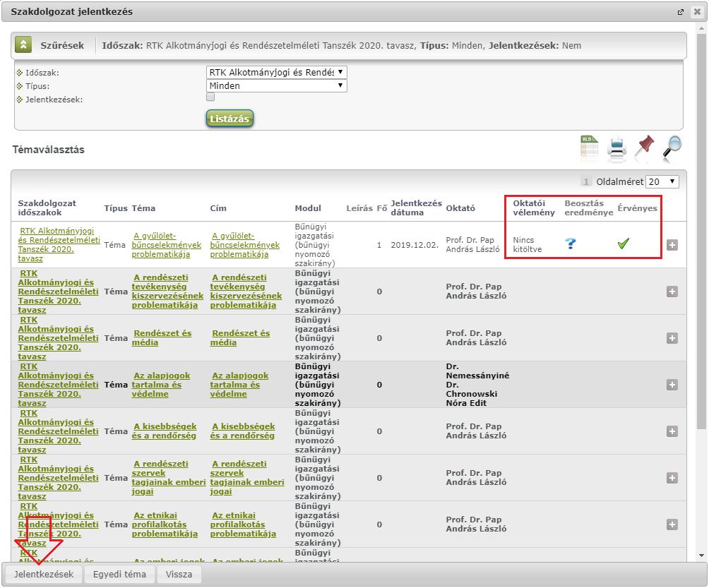Open plus menu for A rendészeti tevékenység kiszervezésének row

click(672, 292)
